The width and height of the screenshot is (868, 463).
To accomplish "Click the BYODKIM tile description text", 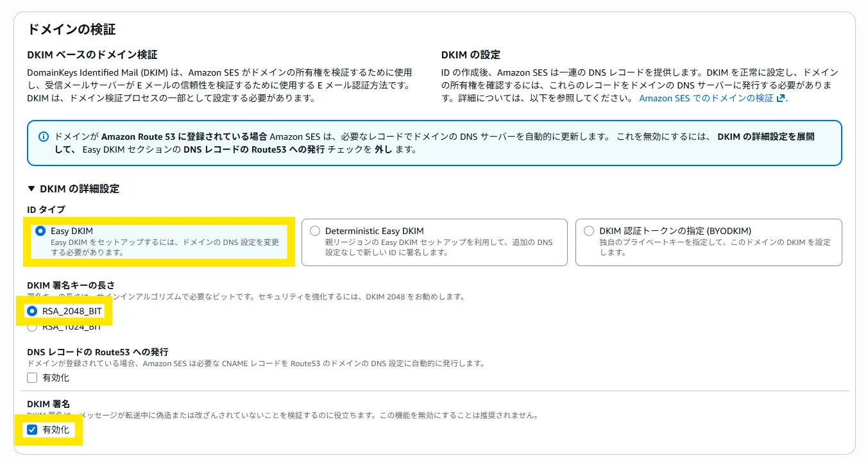I will [x=714, y=248].
